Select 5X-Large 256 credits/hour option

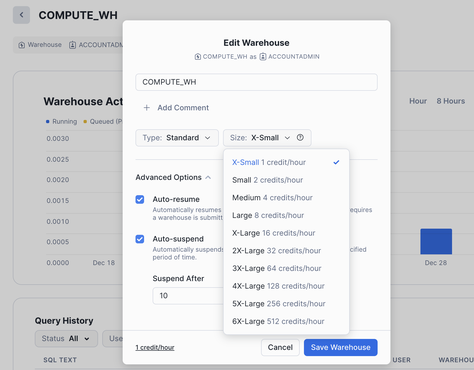tap(286, 304)
